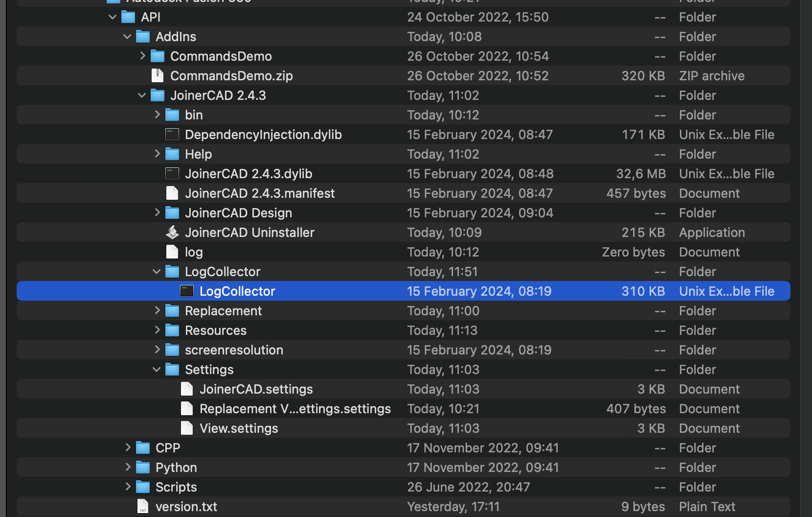The image size is (812, 517).
Task: Expand the CommandsDemo folder chevron
Action: coord(142,56)
